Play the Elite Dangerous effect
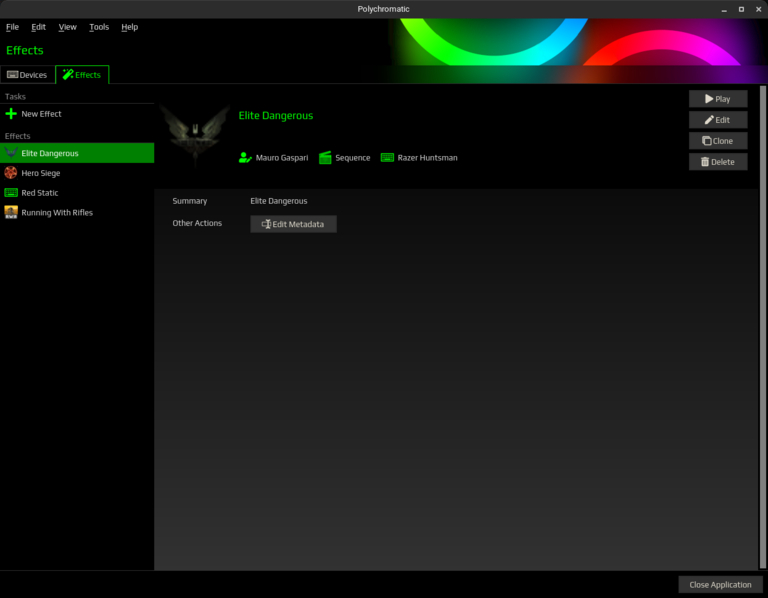This screenshot has width=768, height=598. pos(718,99)
